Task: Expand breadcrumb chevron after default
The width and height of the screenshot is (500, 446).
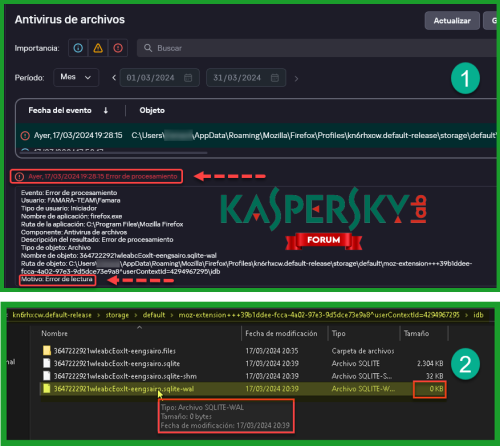Action: click(x=172, y=315)
